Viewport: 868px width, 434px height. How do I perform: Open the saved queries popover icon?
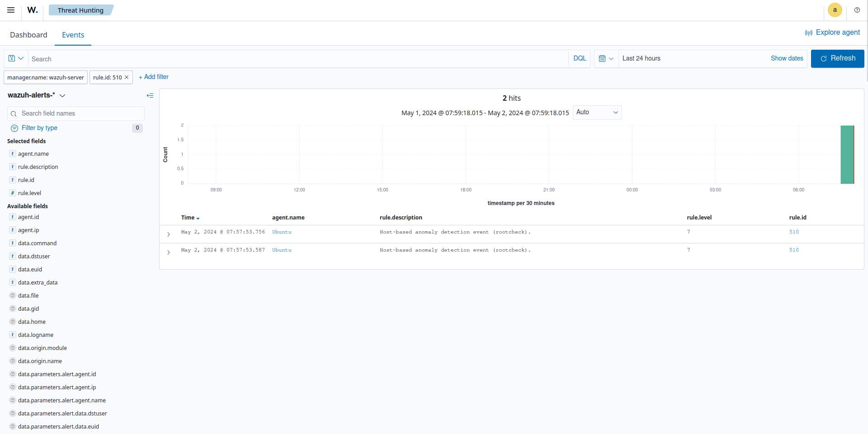pos(15,58)
